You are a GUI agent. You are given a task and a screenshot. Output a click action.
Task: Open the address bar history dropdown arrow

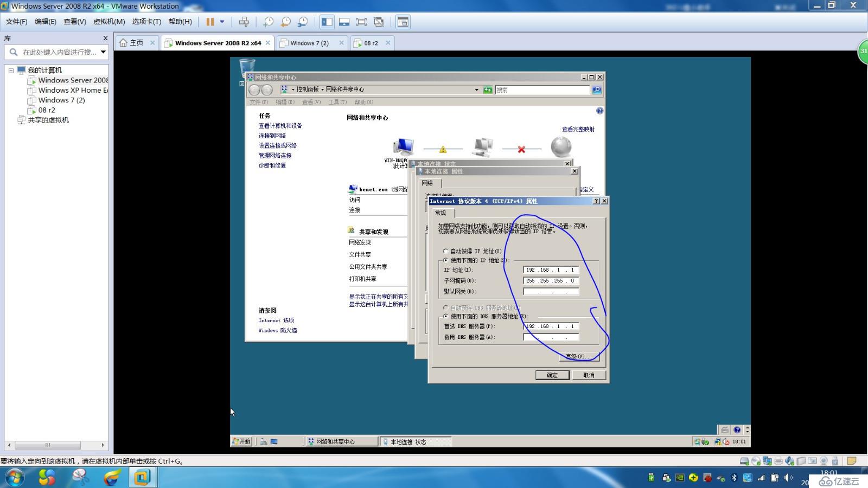click(x=476, y=89)
